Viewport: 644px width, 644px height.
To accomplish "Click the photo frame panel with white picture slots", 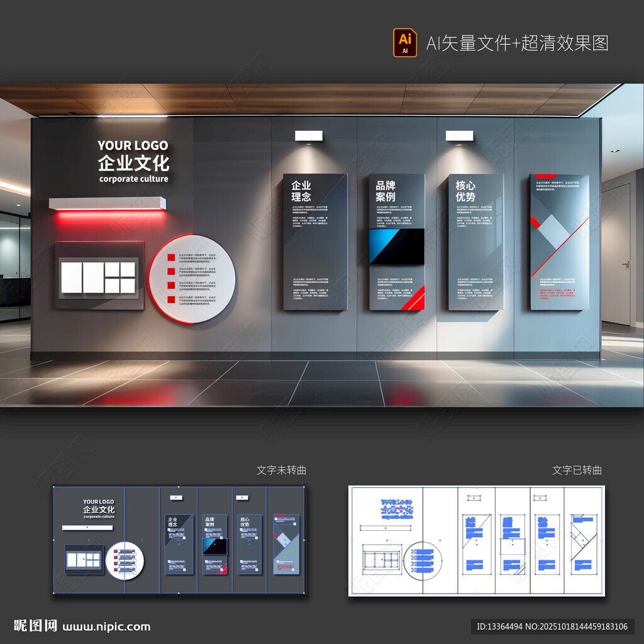I will click(99, 275).
